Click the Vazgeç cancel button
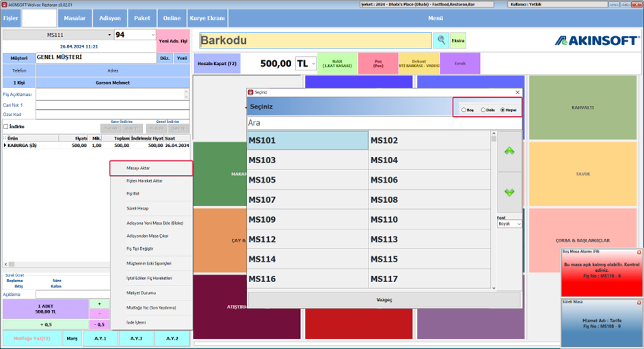The width and height of the screenshot is (644, 349). coord(384,300)
